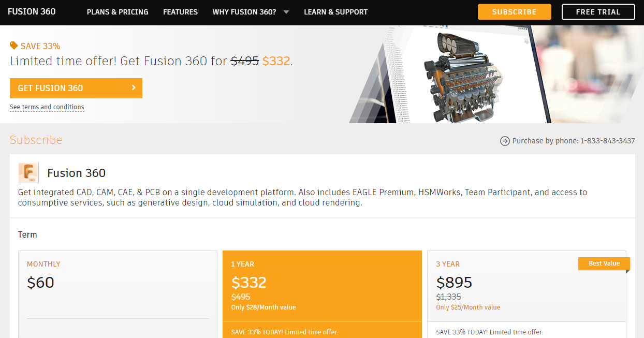This screenshot has height=338, width=644.
Task: Click the orange Subscribe button
Action: 515,12
